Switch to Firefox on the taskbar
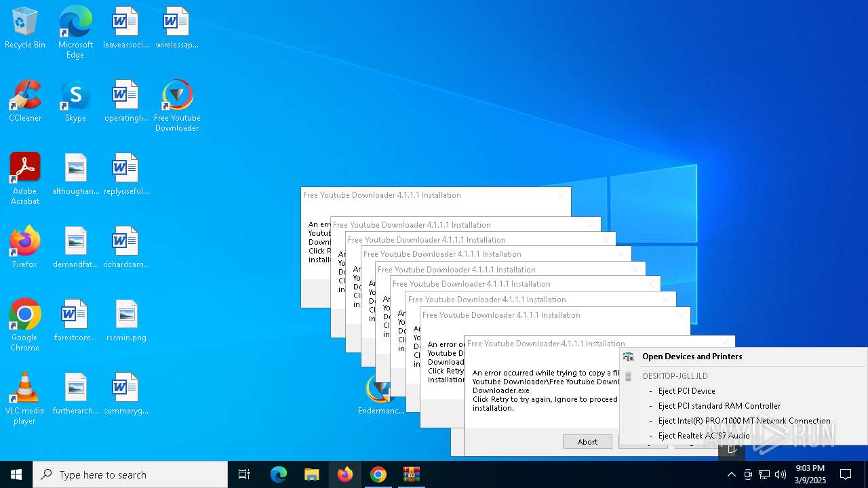Viewport: 868px width, 488px height. coord(345,474)
